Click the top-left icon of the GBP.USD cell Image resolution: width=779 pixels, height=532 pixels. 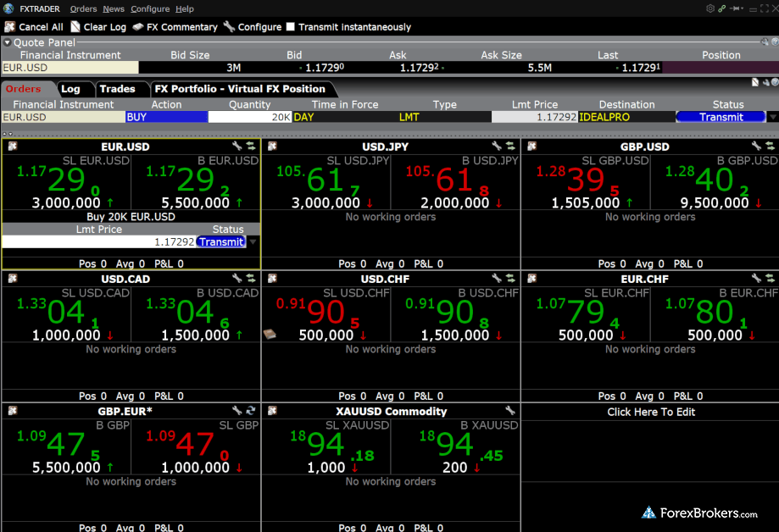531,146
